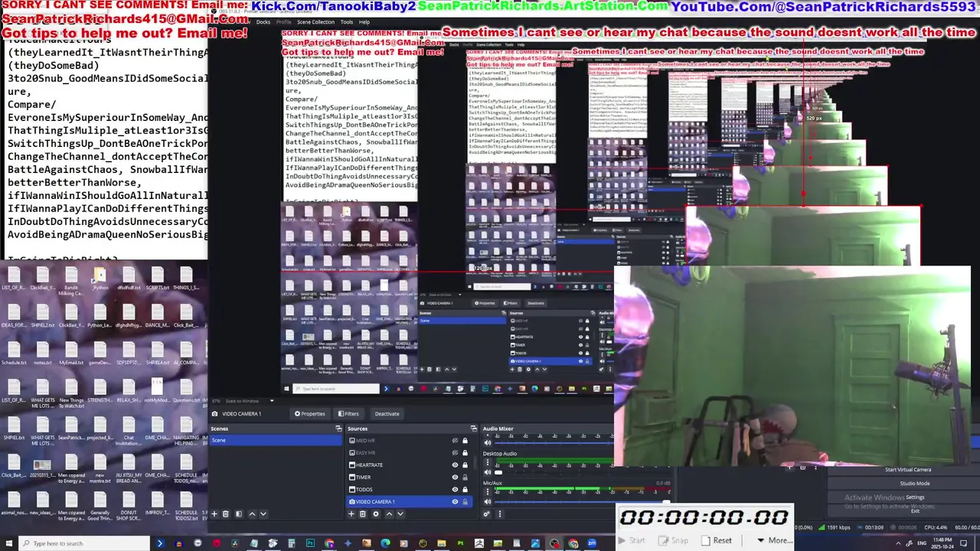Open the OBS Studio taskbar icon
Screen dimensions: 980x551
pyautogui.click(x=554, y=543)
